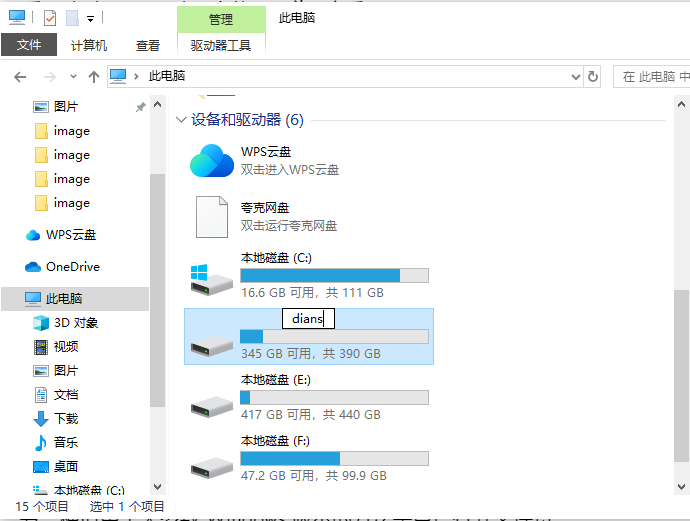Viewport: 690px width, 521px height.
Task: Click 本地磁盘 (F:) drive label
Action: click(275, 441)
